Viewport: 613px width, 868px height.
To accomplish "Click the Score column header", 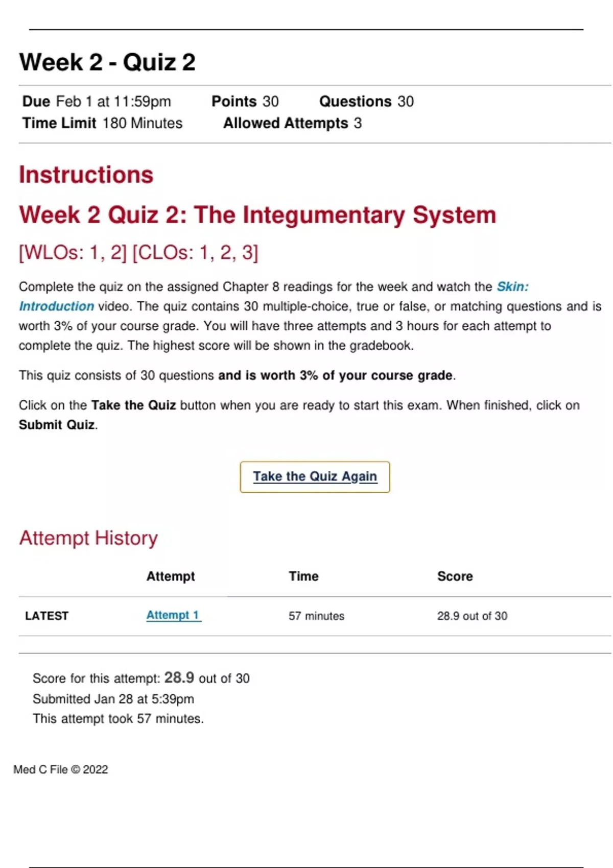I will point(455,576).
